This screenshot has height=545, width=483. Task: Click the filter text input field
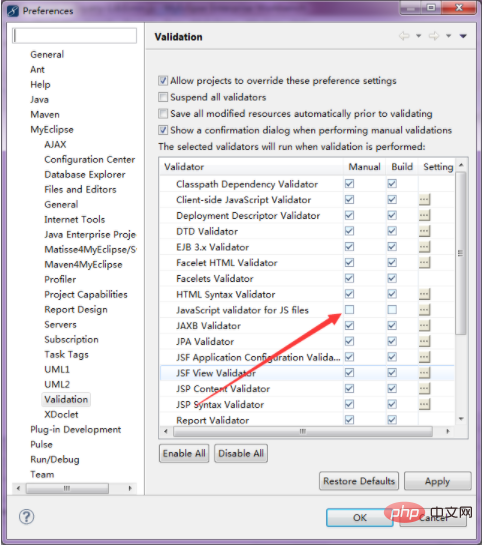click(75, 36)
